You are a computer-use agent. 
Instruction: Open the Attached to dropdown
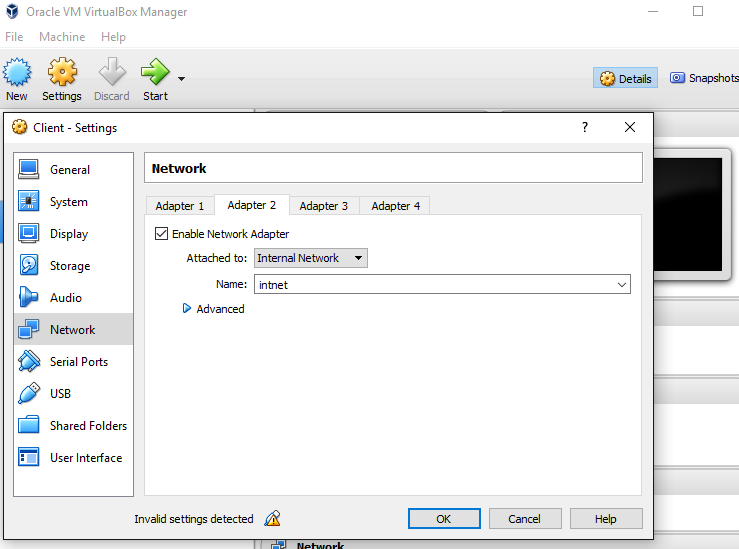pyautogui.click(x=311, y=258)
